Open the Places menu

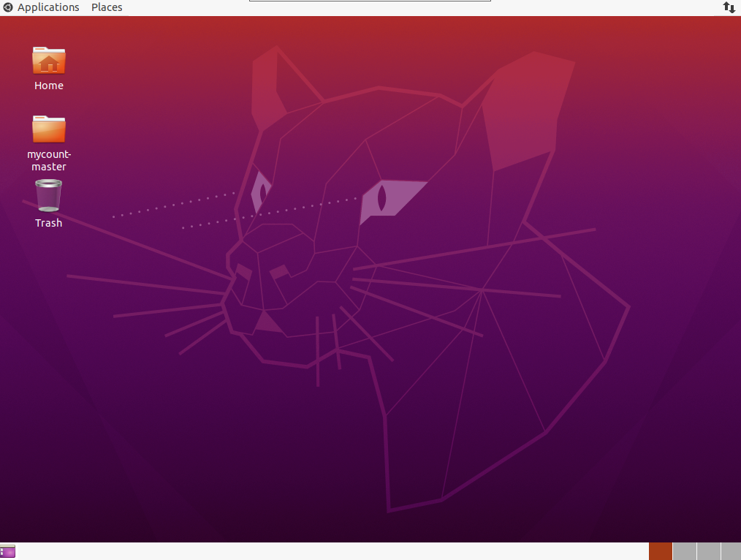coord(107,7)
